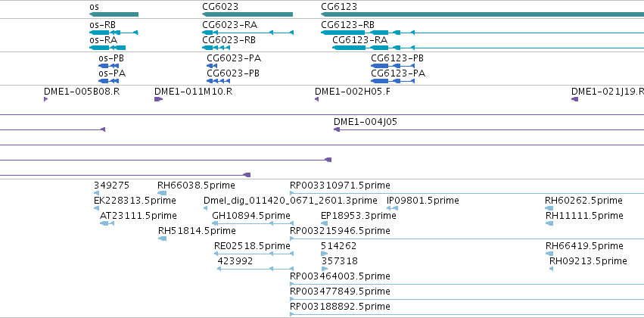Click the RH11111.5prime EST glyph
This screenshot has height=318, width=644.
[549, 223]
